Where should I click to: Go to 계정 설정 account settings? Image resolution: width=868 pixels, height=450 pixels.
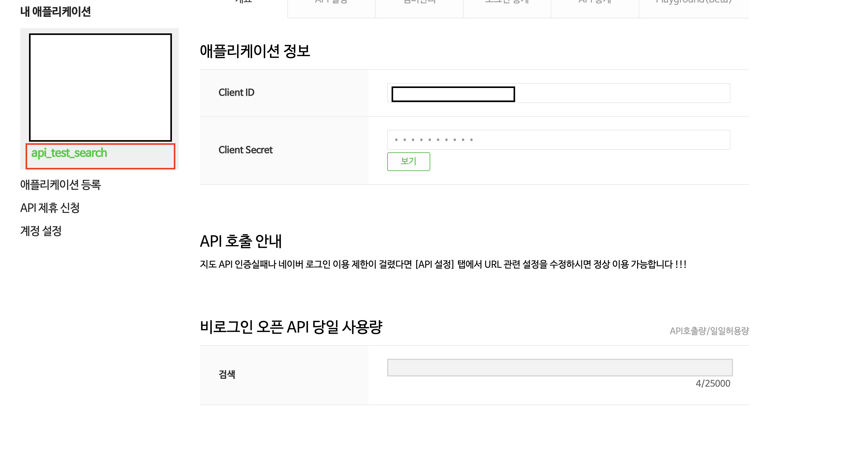click(x=41, y=231)
